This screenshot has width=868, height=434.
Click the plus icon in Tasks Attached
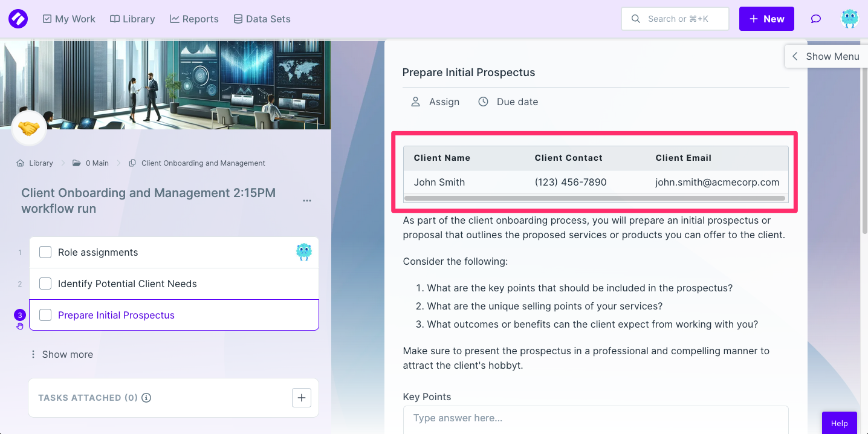point(302,398)
